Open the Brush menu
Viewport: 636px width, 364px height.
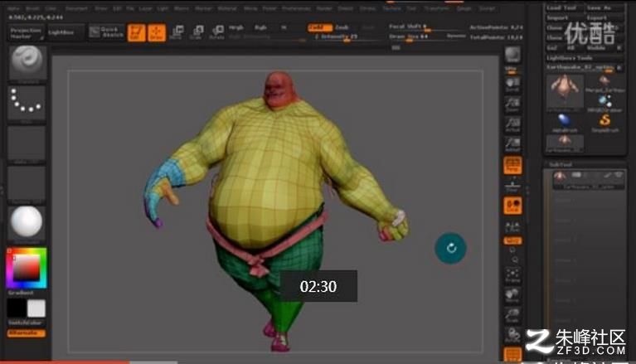coord(32,8)
